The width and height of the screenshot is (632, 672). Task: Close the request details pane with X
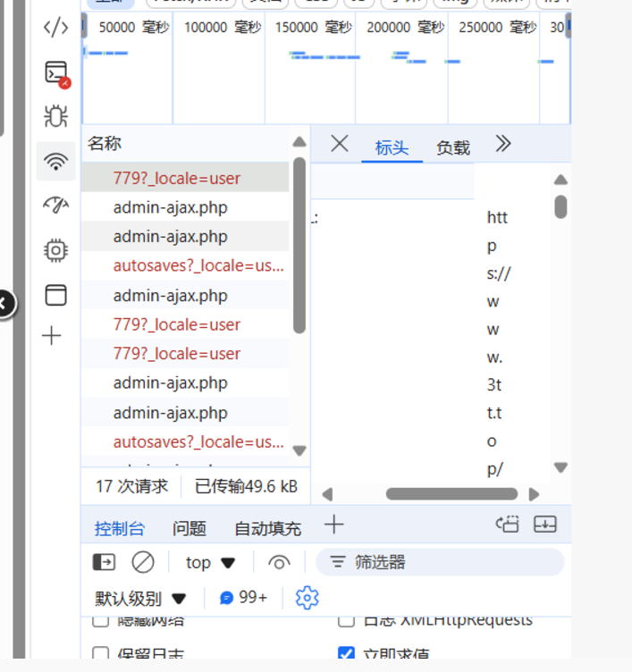pos(340,144)
